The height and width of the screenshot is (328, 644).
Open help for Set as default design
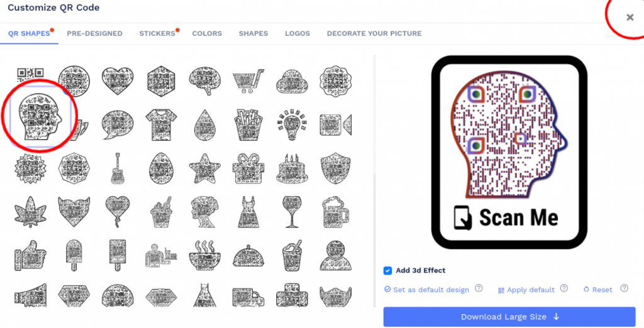click(x=479, y=288)
